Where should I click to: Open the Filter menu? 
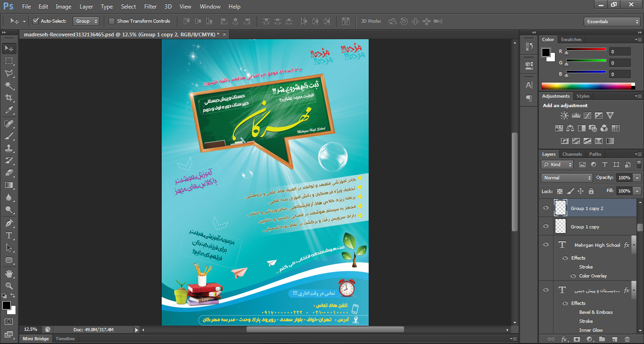[x=150, y=7]
